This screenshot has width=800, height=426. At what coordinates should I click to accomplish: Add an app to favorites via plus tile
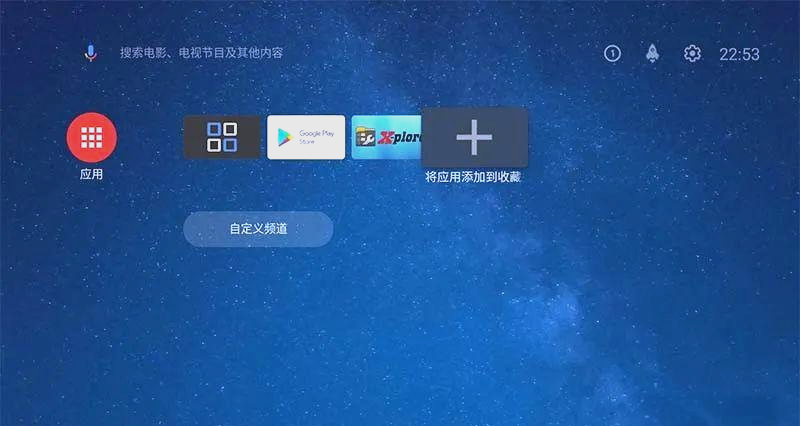click(474, 137)
